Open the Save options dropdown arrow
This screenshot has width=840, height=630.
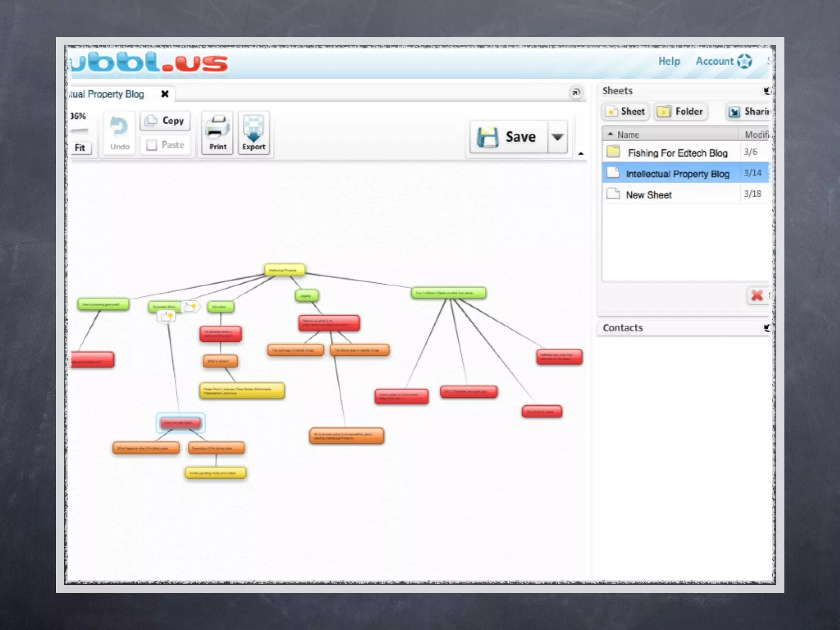[557, 137]
